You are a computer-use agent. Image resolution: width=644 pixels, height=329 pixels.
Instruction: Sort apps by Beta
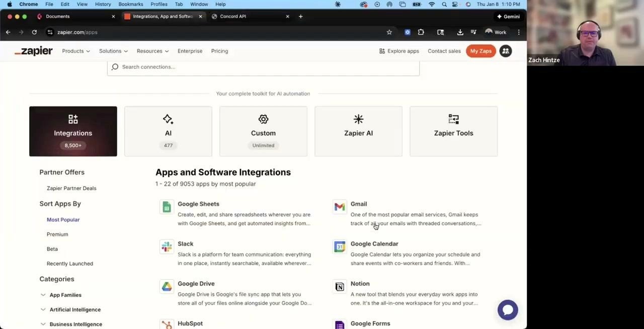point(52,249)
